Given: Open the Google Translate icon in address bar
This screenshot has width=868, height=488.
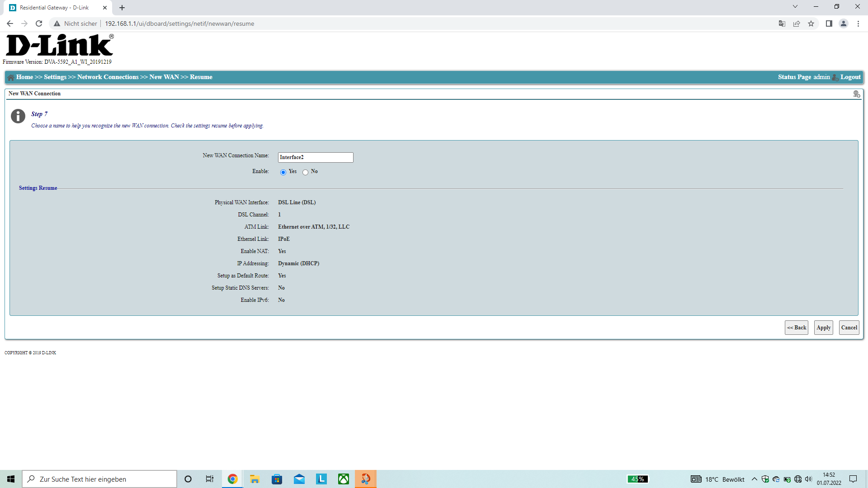Looking at the screenshot, I should tap(782, 23).
